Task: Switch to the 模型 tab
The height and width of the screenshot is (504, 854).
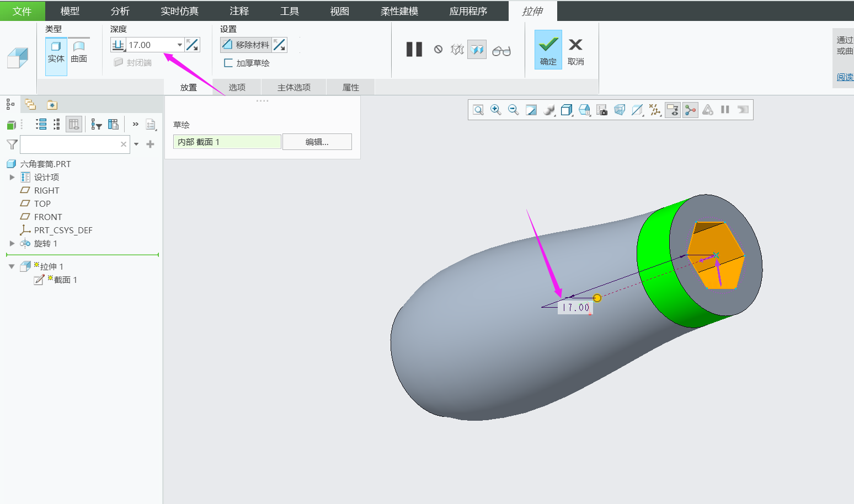Action: pos(70,11)
